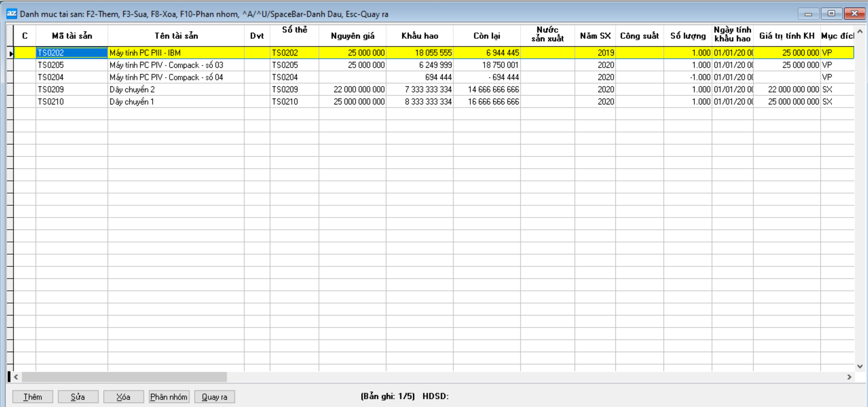The image size is (868, 407).
Task: Click the Xóa delete button
Action: pos(123,397)
